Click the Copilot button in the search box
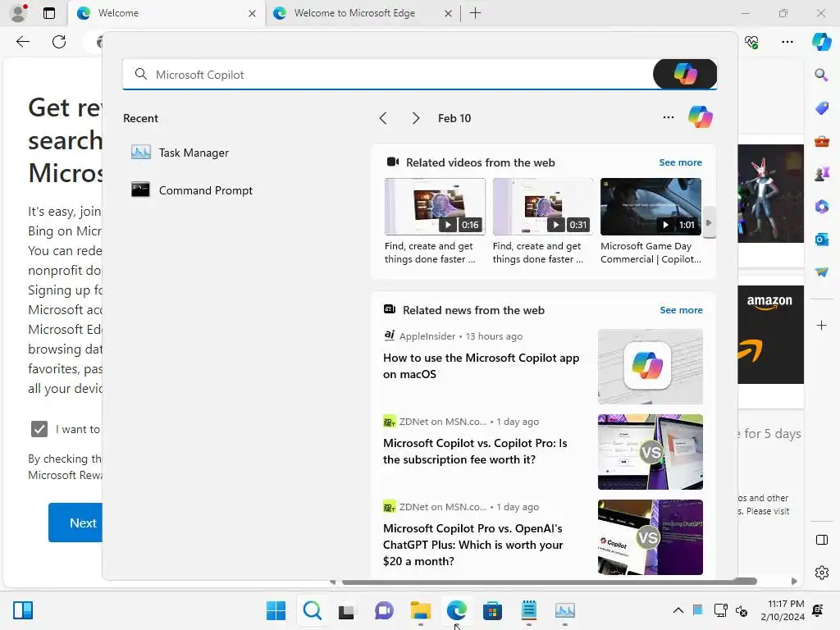This screenshot has width=840, height=630. coord(685,74)
